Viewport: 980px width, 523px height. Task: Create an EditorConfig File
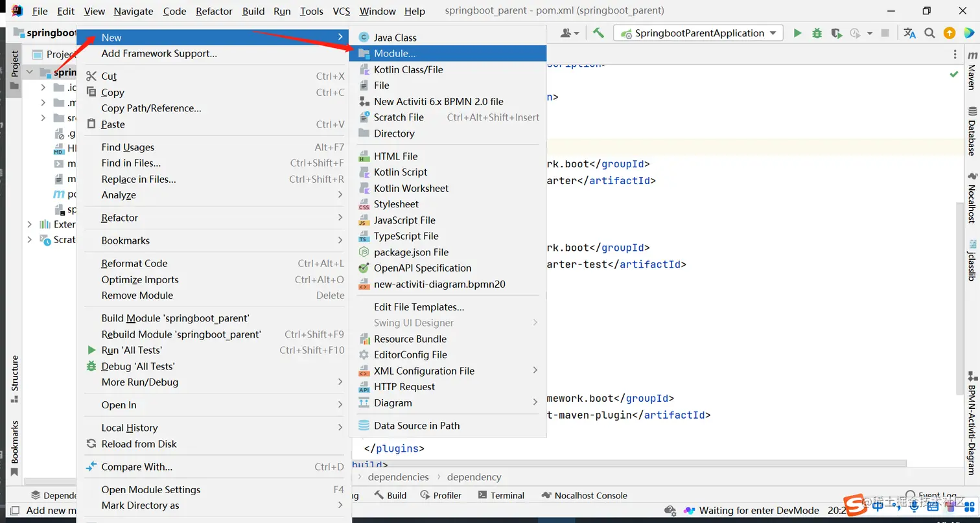448,354
